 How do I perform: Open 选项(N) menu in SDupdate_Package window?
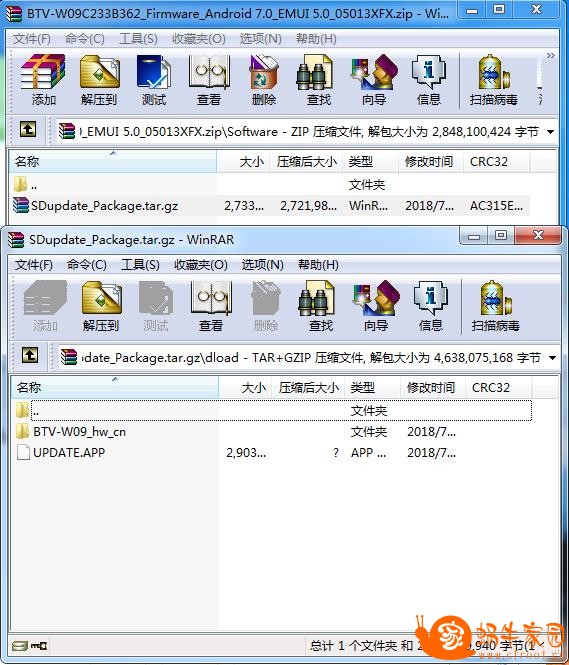(x=262, y=265)
